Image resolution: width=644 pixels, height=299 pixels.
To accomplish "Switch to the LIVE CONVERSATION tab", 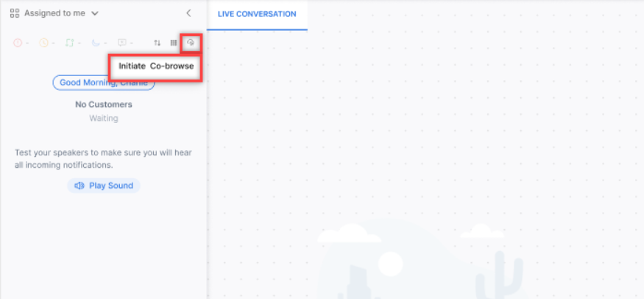I will (x=257, y=14).
